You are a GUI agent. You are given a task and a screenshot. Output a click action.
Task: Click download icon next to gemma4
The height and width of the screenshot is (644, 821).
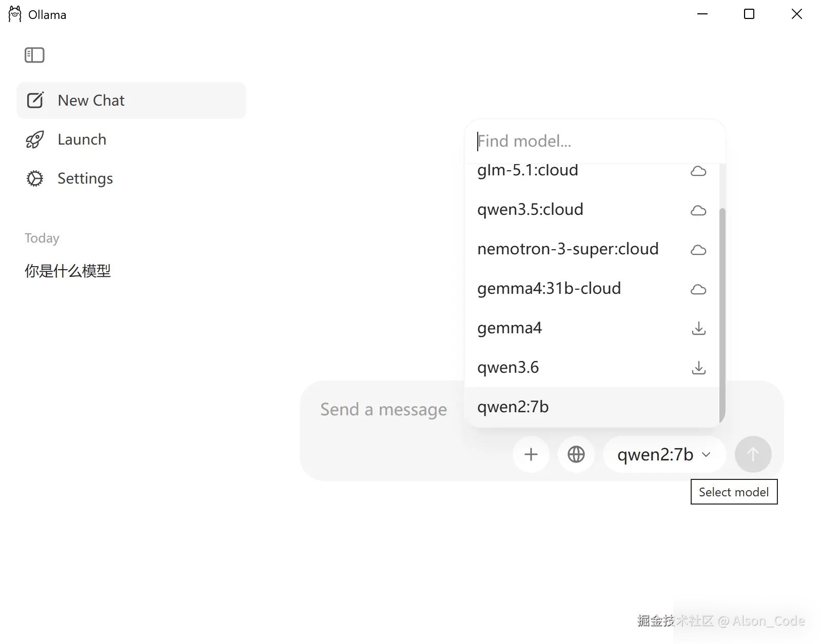click(698, 328)
